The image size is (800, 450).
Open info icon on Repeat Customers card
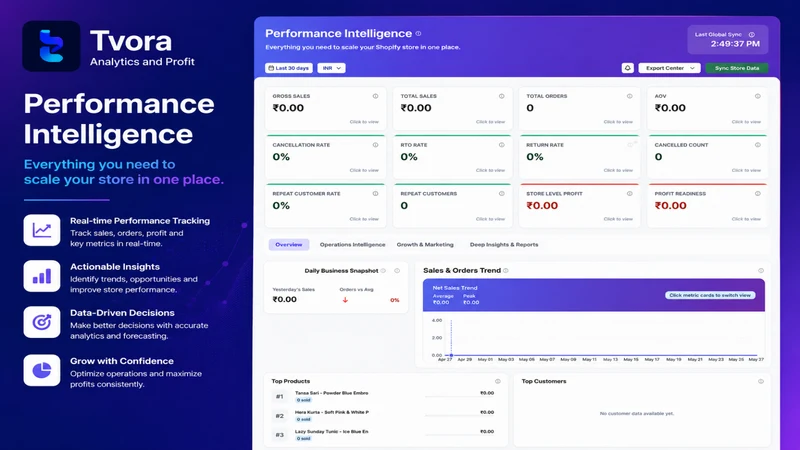[x=502, y=193]
